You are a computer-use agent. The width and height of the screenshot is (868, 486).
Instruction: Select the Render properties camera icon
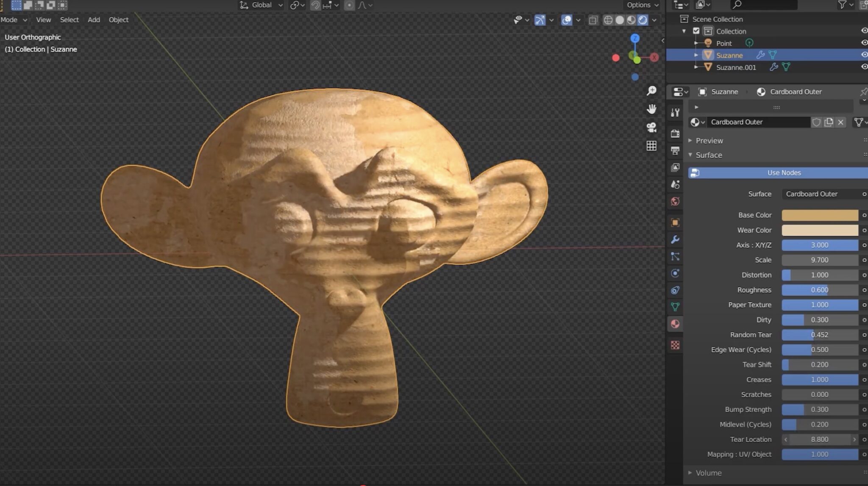click(x=675, y=133)
